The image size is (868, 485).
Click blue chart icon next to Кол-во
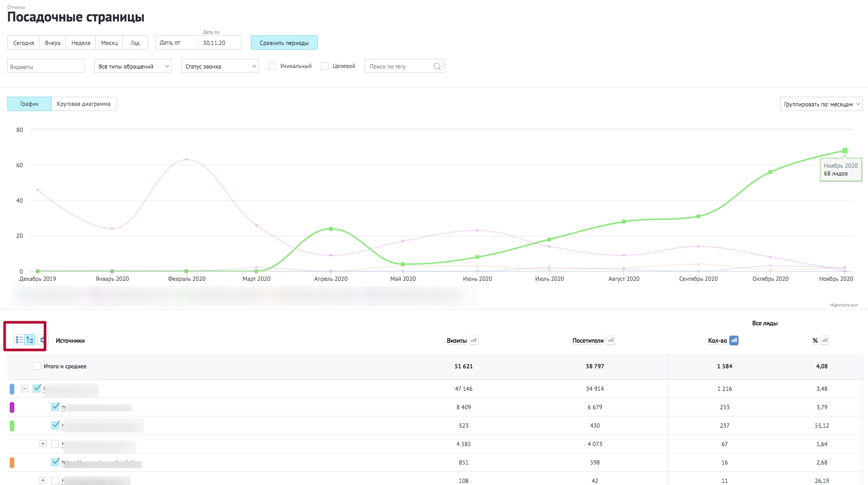pyautogui.click(x=734, y=340)
